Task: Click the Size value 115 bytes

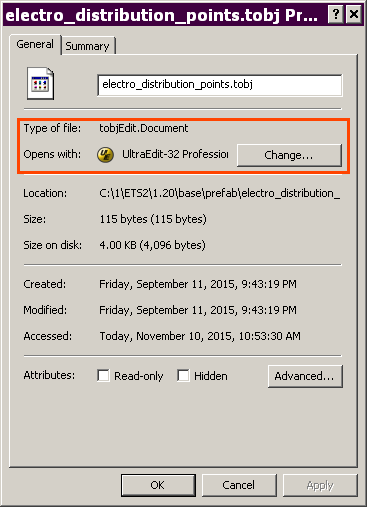Action: [153, 219]
